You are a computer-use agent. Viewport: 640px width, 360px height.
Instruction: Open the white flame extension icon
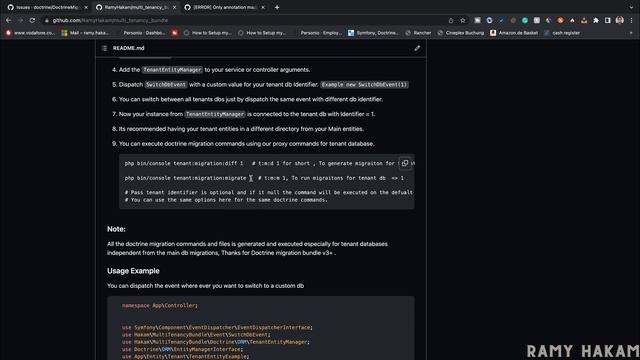point(572,20)
